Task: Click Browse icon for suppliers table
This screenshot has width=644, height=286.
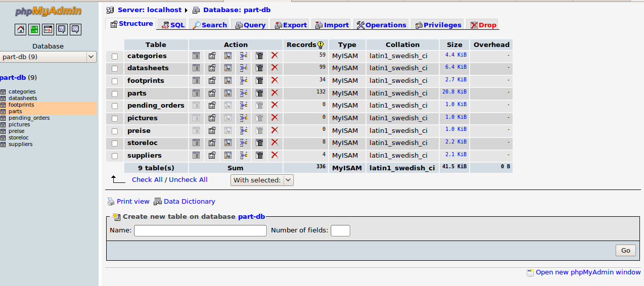Action: 196,155
